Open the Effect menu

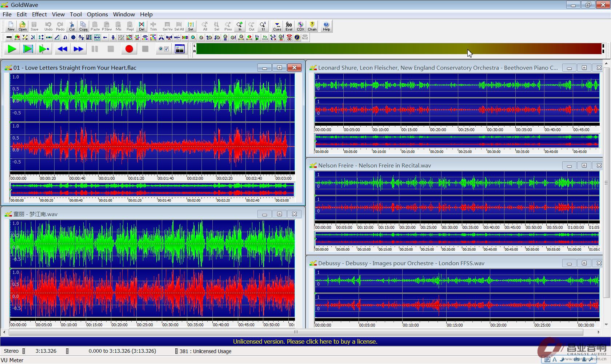[39, 15]
